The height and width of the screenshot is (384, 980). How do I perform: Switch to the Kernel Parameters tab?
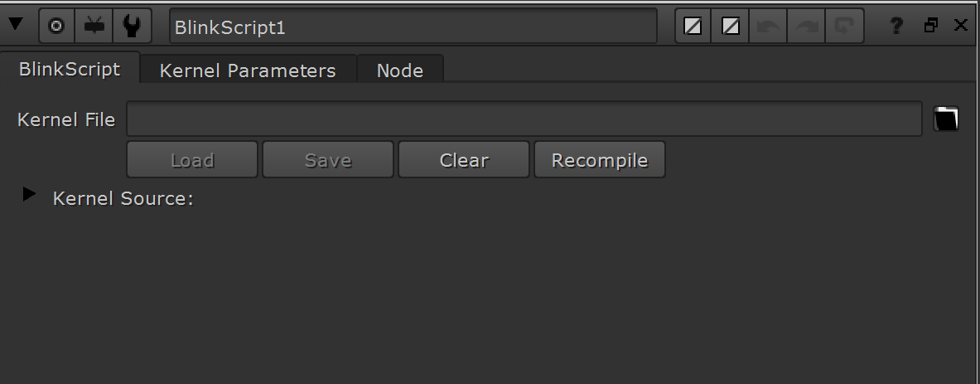point(249,70)
